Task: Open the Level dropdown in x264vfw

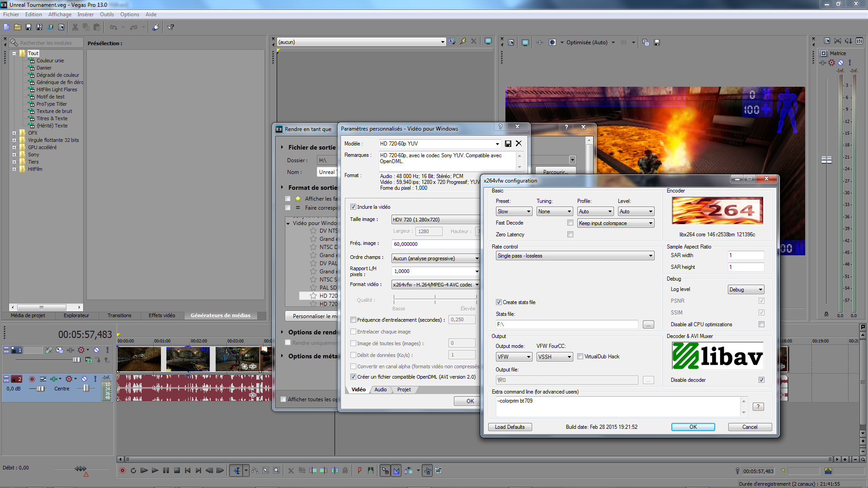Action: click(636, 211)
